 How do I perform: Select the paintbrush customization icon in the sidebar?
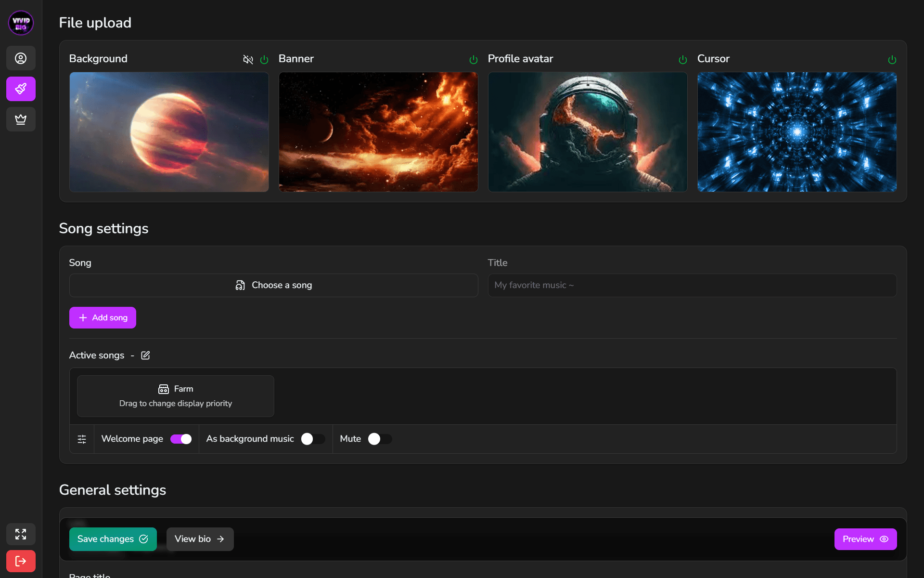(20, 89)
